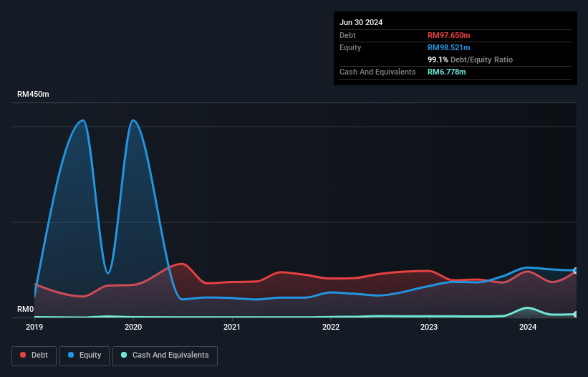Click the 2019 x-axis label
Image resolution: width=588 pixels, height=377 pixels.
click(34, 327)
